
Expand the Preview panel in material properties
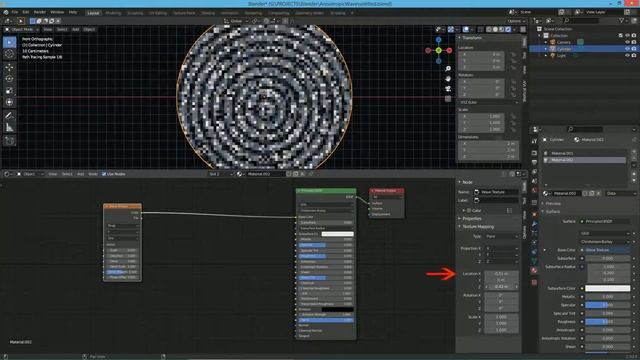click(543, 203)
